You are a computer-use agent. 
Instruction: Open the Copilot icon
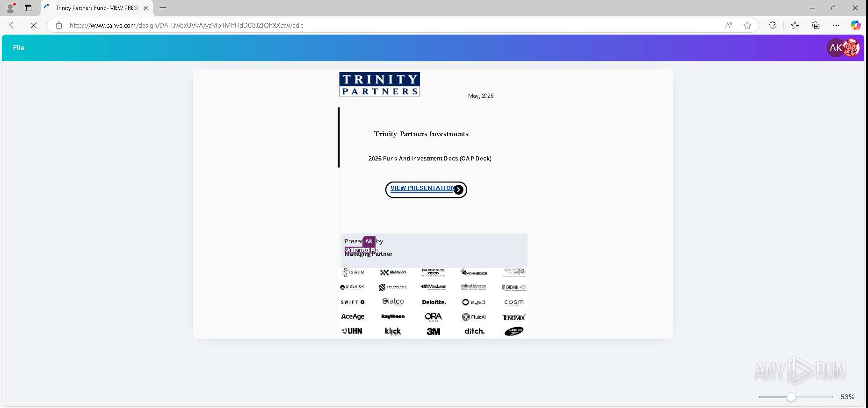pos(856,25)
